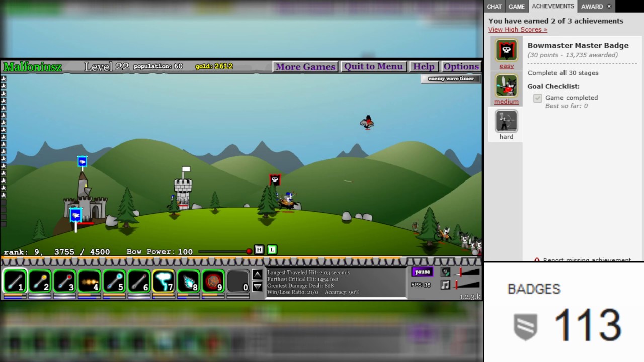The image size is (644, 362).
Task: Click weapon bar down arrow
Action: coord(257,287)
